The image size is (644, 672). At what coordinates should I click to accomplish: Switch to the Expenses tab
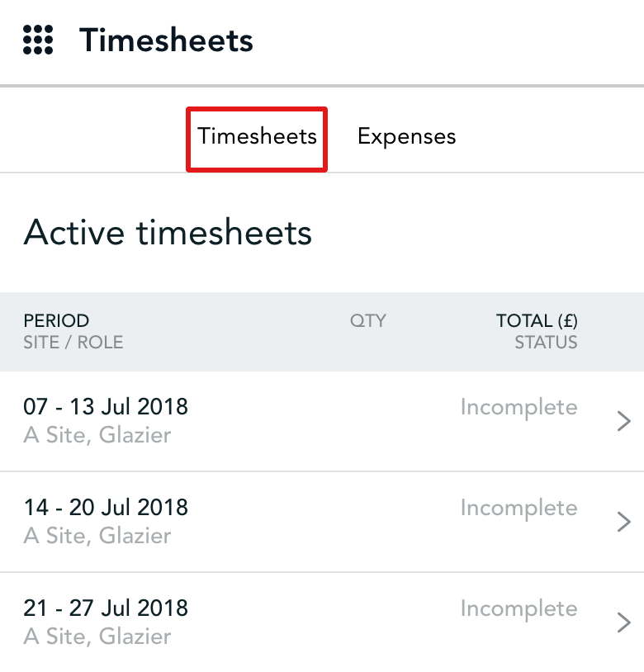point(406,137)
